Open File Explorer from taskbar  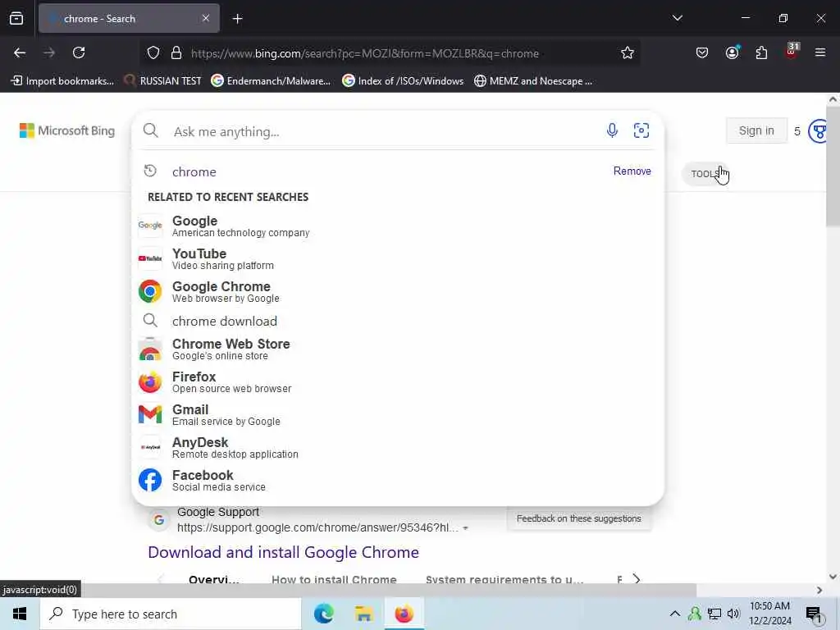click(363, 614)
